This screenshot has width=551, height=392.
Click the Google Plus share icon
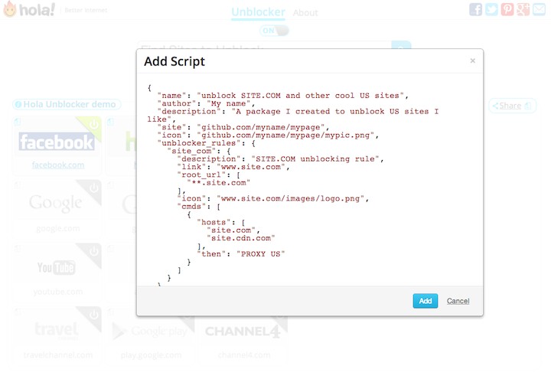click(523, 9)
